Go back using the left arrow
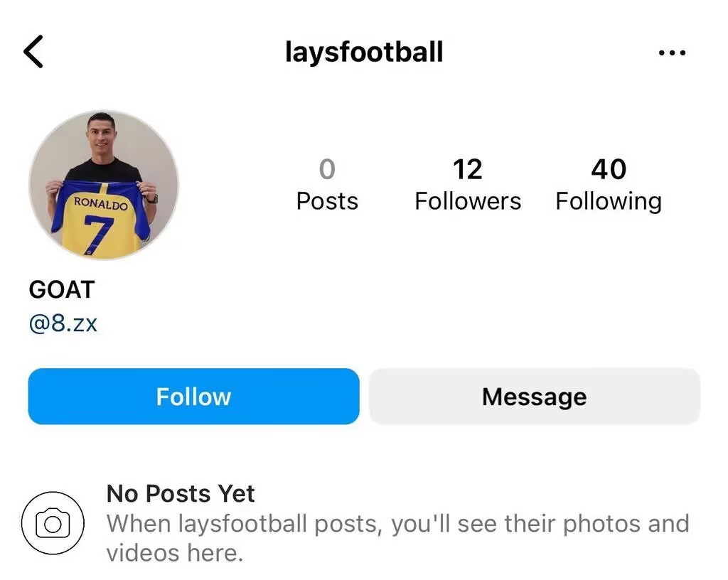728x580 pixels. [x=33, y=53]
